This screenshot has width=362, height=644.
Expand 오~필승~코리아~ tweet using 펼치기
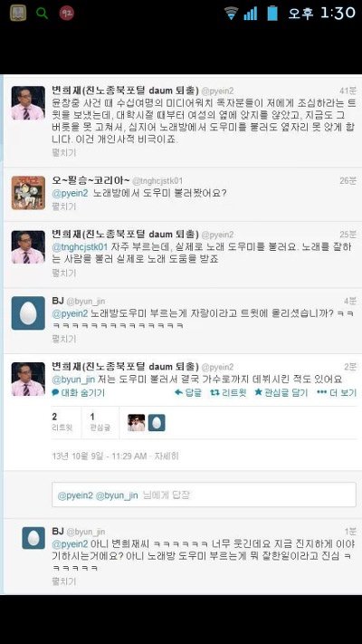pyautogui.click(x=64, y=207)
